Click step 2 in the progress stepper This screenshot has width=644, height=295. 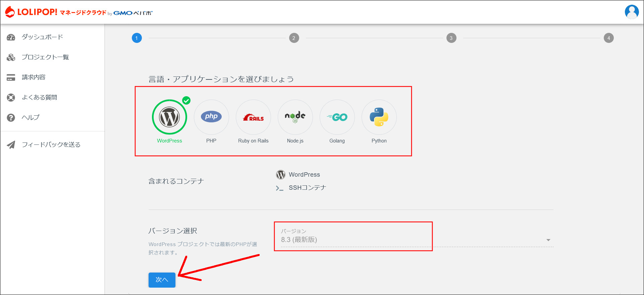(294, 38)
